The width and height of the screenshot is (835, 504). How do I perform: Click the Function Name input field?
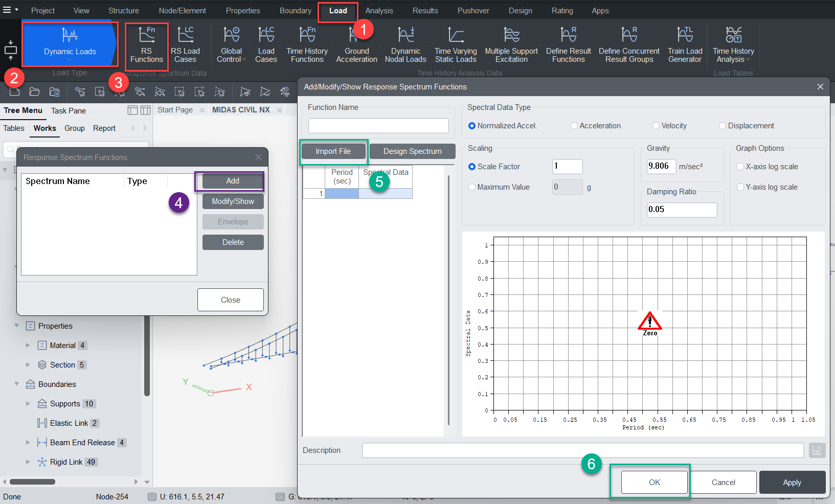(378, 126)
